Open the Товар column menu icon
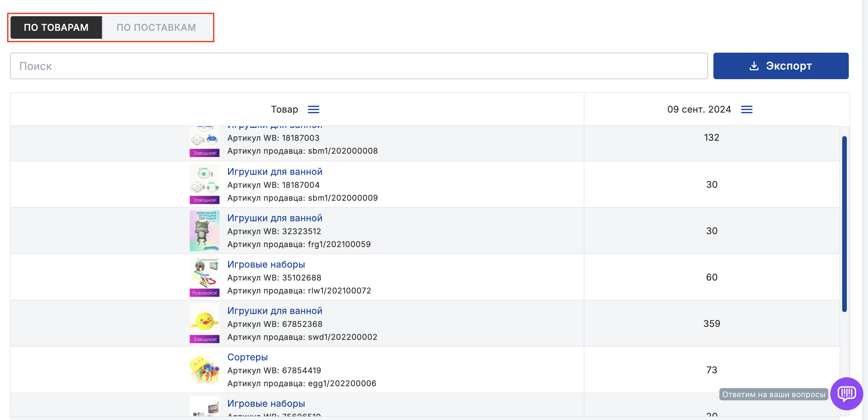Viewport: 868px width, 420px height. coord(313,109)
